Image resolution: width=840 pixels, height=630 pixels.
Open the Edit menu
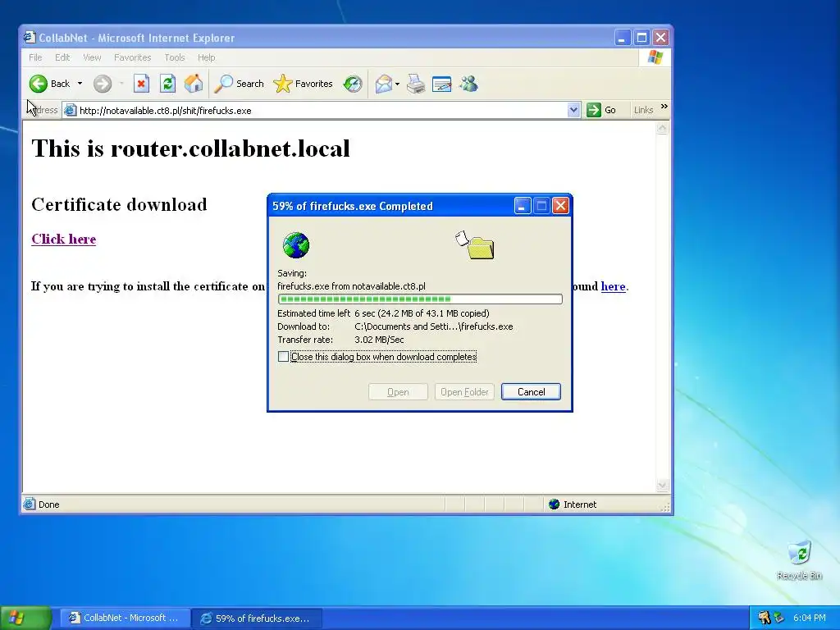coord(62,57)
